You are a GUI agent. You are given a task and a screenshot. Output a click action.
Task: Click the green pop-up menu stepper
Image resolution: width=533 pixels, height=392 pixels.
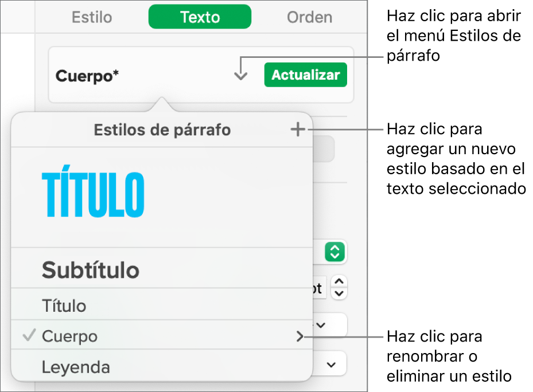(335, 252)
